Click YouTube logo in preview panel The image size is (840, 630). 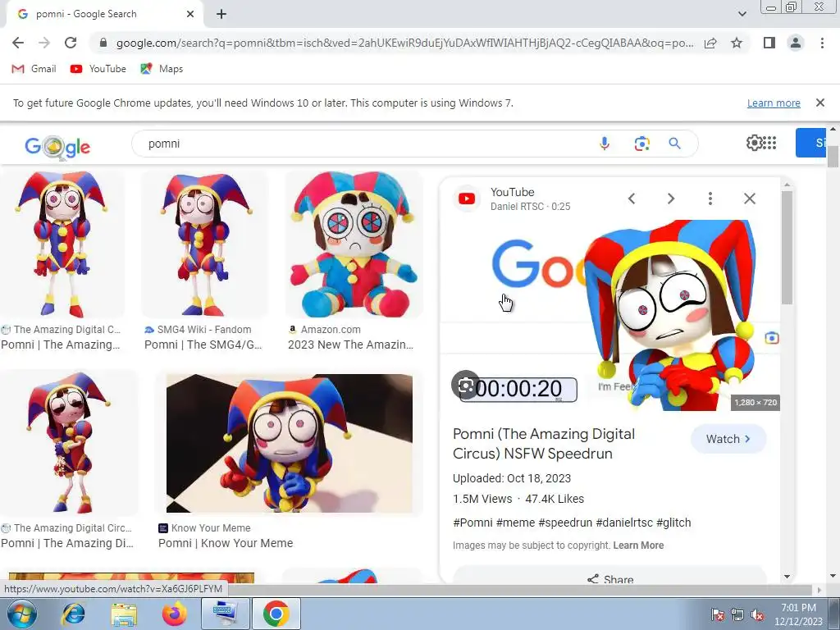[467, 199]
